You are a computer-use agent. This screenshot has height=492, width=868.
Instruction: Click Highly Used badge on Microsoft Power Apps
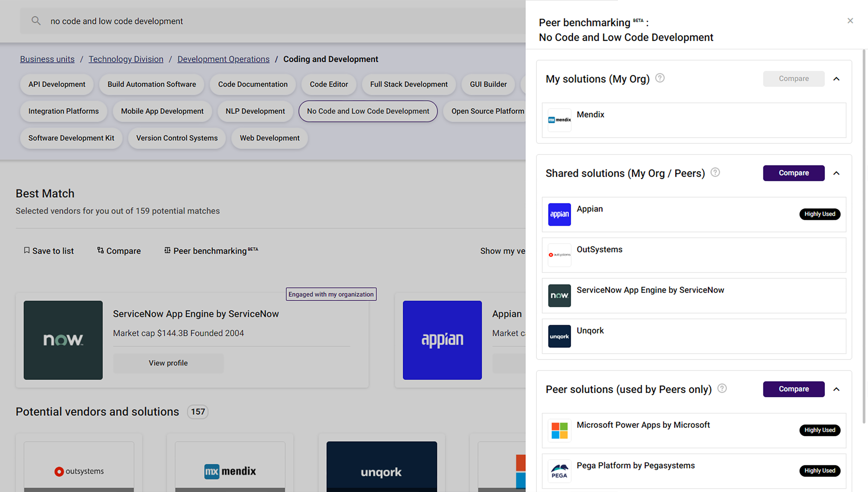[820, 430]
